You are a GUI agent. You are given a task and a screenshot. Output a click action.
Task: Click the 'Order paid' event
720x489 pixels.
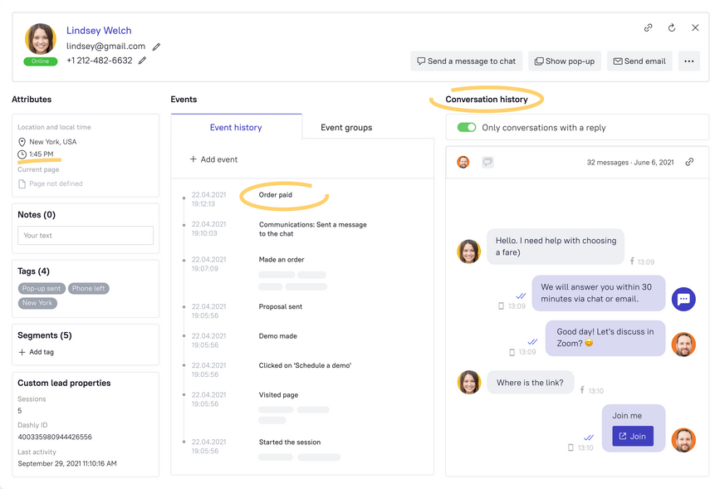coord(276,195)
